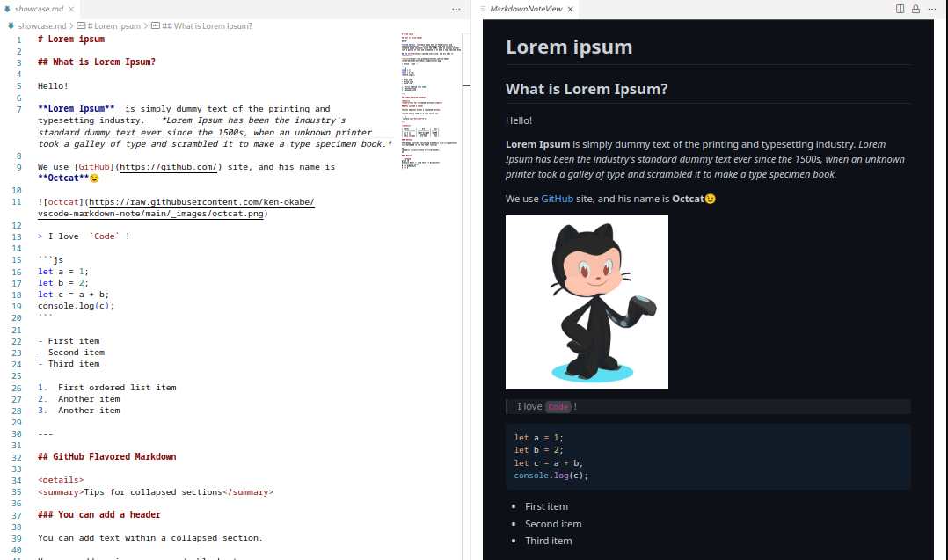948x560 pixels.
Task: Click the github.com URL in line 9
Action: (168, 167)
